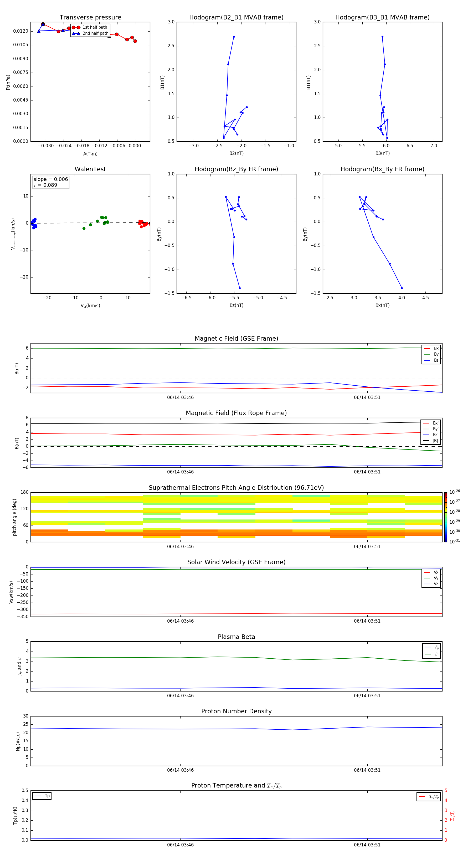Click the 'Plasma Beta' plot title
The width and height of the screenshot is (473, 868).
(236, 637)
